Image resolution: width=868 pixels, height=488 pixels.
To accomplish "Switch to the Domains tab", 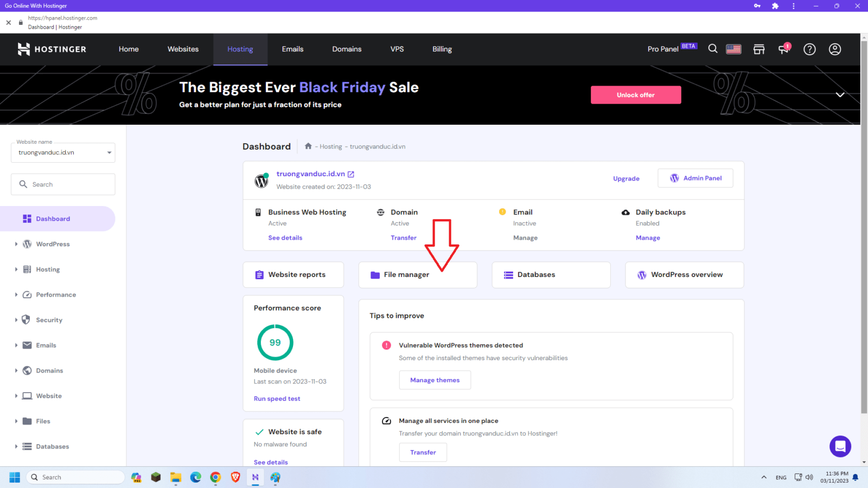I will click(x=347, y=49).
